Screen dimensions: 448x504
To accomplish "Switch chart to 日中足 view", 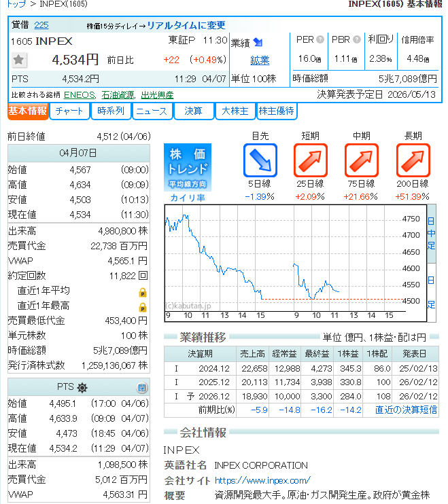I will [x=431, y=234].
